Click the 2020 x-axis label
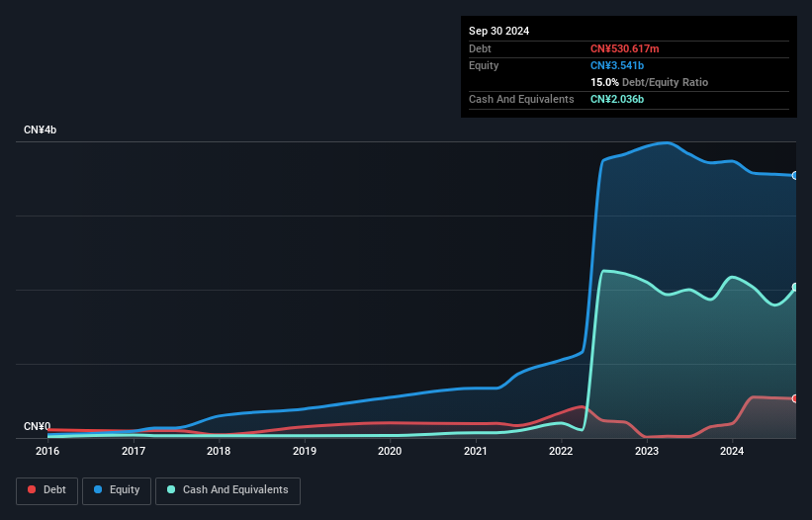812x520 pixels. click(x=390, y=451)
